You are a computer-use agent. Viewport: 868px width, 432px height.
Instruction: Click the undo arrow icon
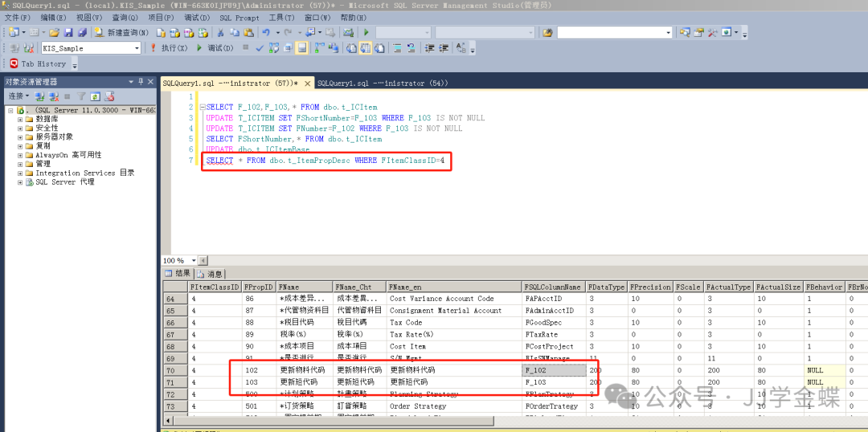pyautogui.click(x=266, y=33)
